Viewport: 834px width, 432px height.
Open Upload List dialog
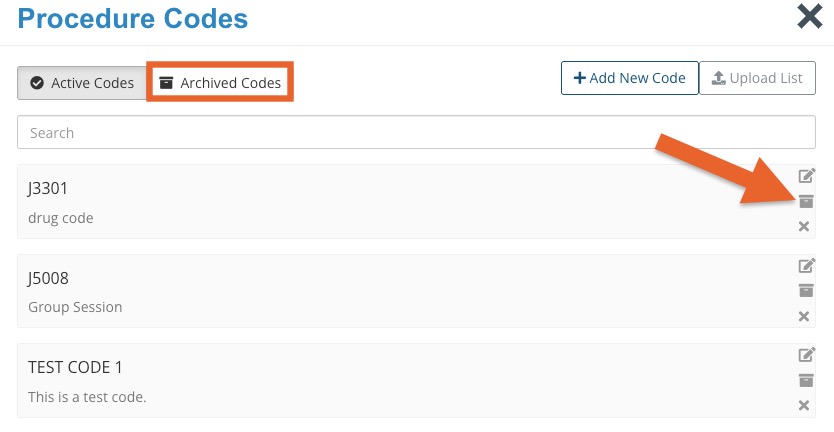click(757, 78)
